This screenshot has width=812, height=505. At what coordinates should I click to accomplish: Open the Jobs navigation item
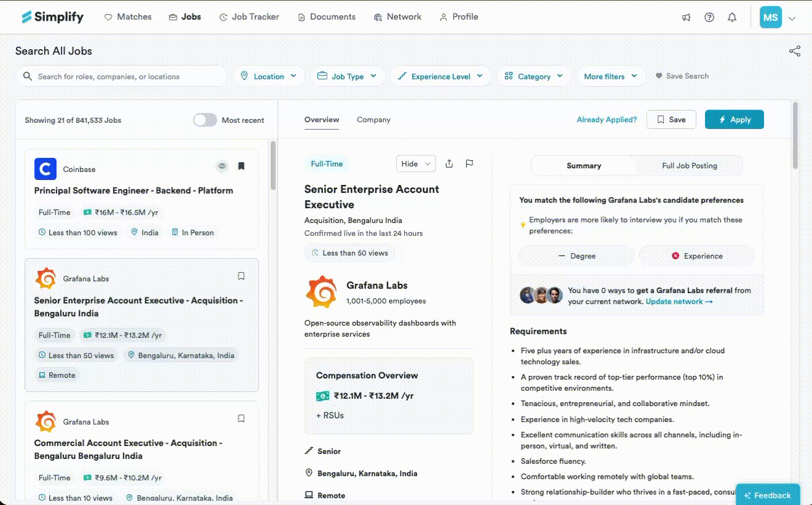coord(185,17)
